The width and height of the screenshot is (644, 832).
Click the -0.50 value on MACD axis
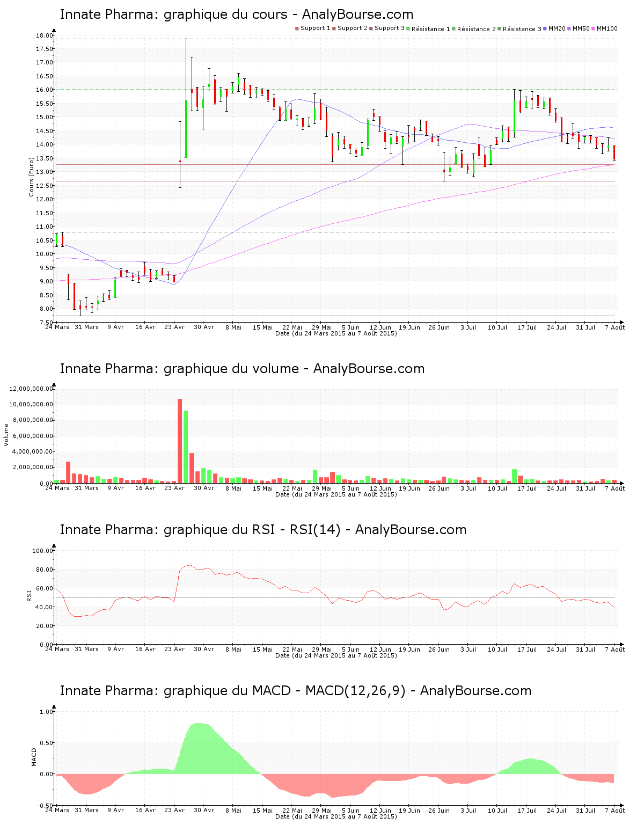46,806
